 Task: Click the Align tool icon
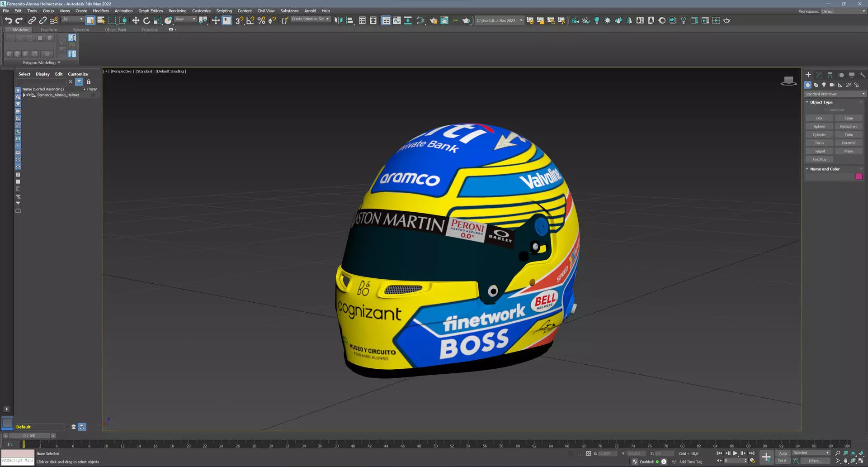pos(349,20)
